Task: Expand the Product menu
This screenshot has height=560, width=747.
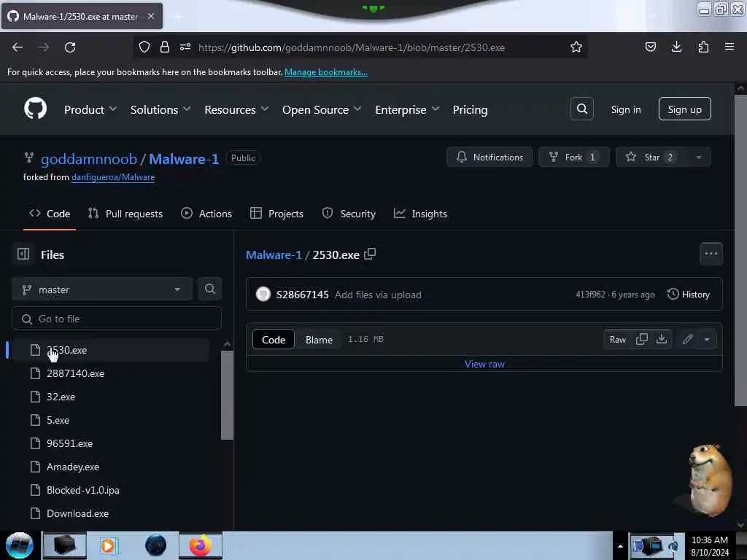Action: [x=90, y=109]
